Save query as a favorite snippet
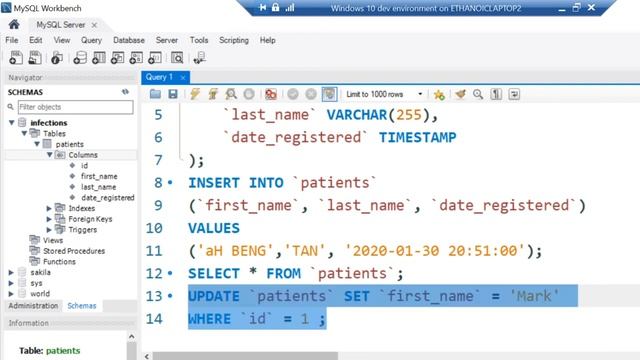640x360 pixels. click(439, 95)
